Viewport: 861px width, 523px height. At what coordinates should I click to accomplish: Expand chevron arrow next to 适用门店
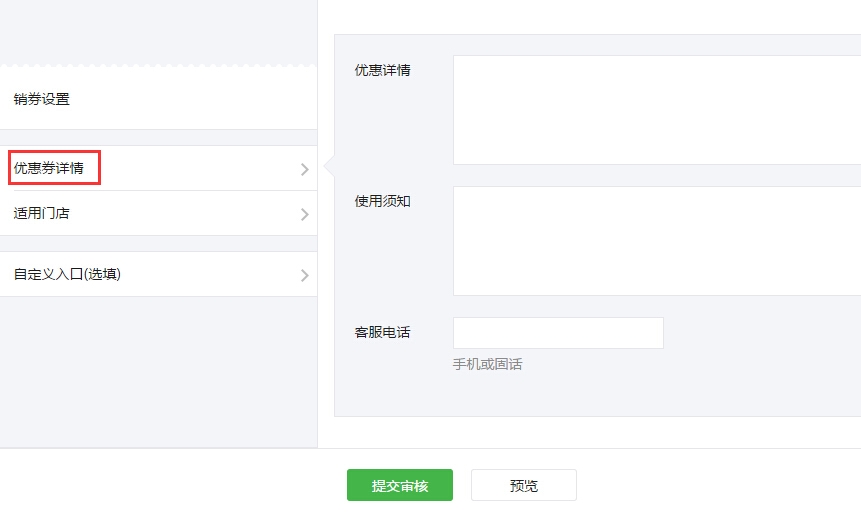(305, 214)
